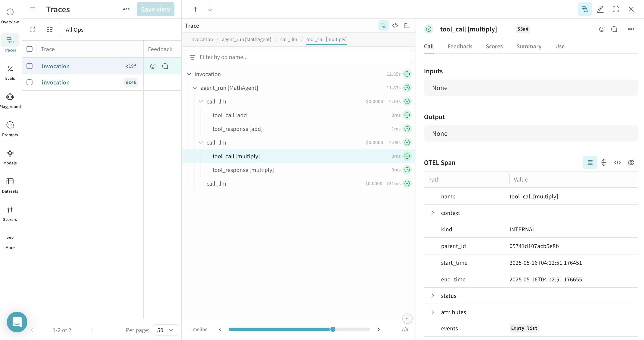The width and height of the screenshot is (644, 340).
Task: Open the All Ops filter dropdown
Action: (121, 30)
